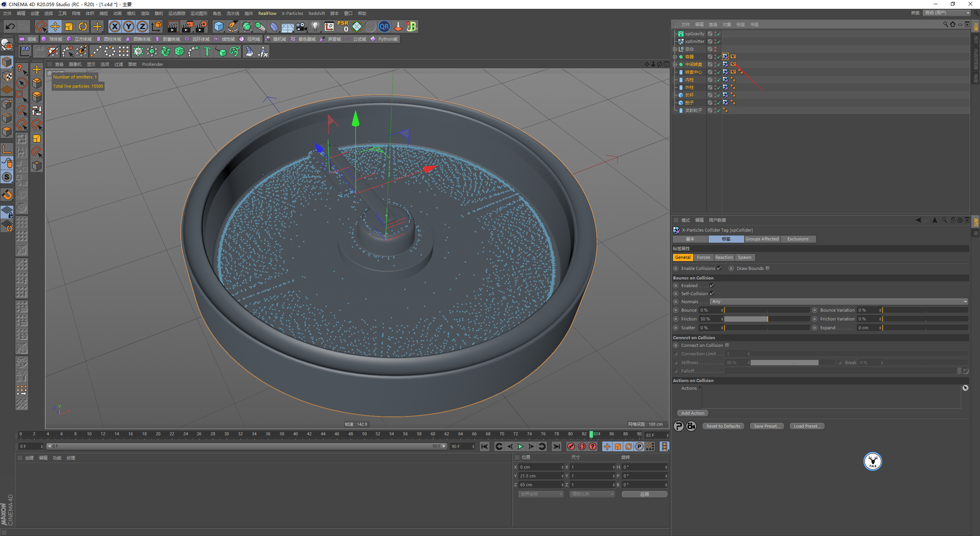Select the Scale tool in top toolbar
Image resolution: width=980 pixels, height=536 pixels.
[x=69, y=26]
